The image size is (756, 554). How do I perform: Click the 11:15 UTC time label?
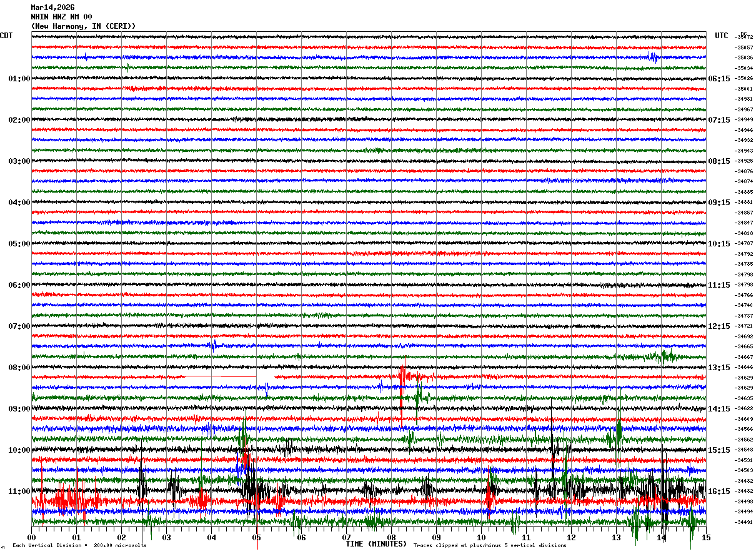[719, 285]
